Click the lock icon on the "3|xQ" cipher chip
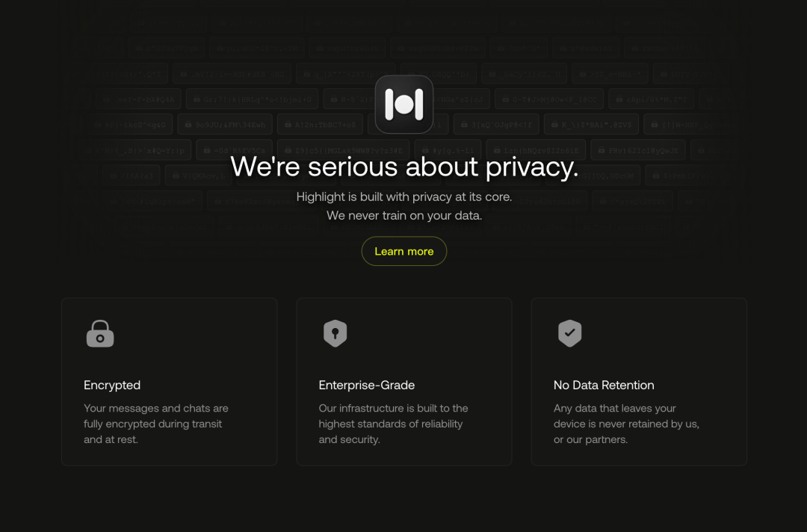Image resolution: width=807 pixels, height=532 pixels. [464, 124]
